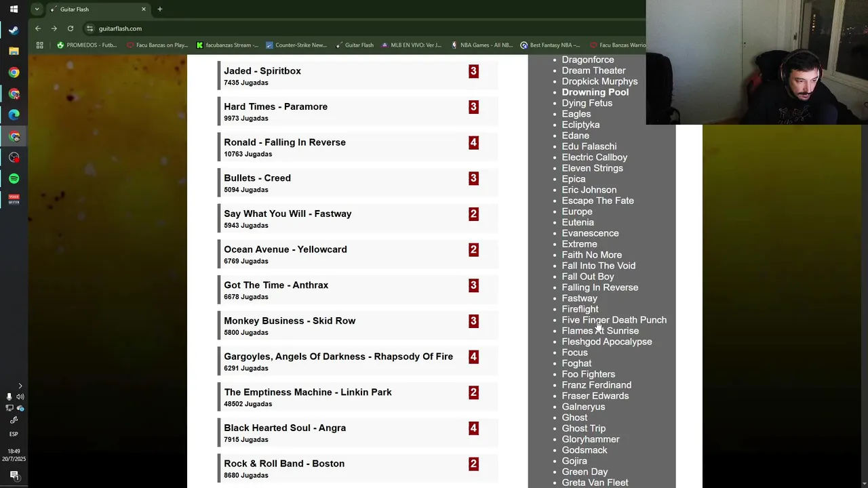Open Godsmack artist link
The image size is (868, 488).
coord(584,450)
